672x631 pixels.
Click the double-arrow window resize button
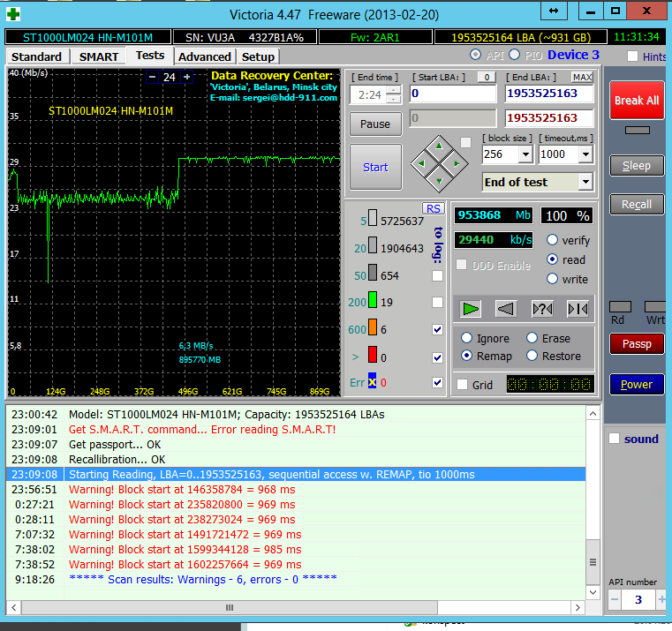pos(554,11)
